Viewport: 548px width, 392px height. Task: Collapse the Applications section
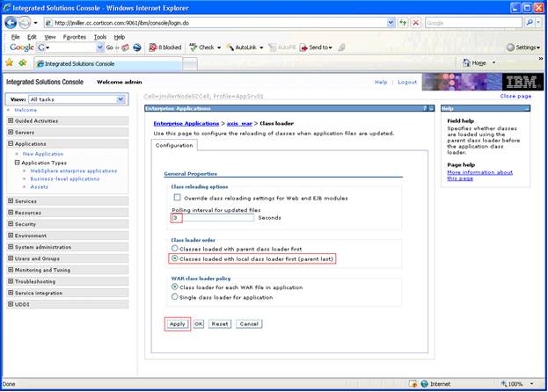(11, 143)
